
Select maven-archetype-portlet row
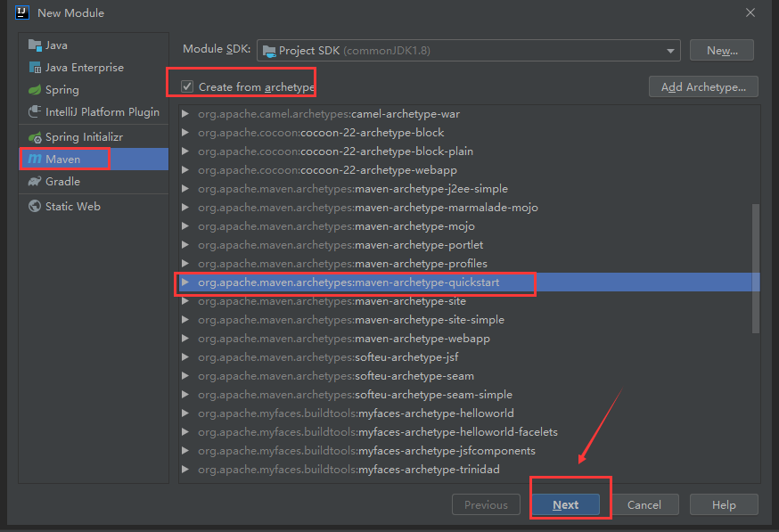pos(470,245)
